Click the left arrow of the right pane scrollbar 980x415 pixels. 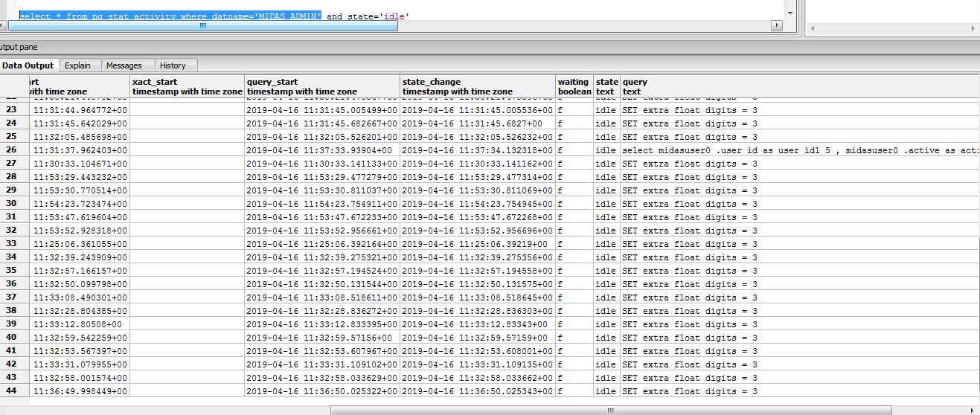coord(812,28)
